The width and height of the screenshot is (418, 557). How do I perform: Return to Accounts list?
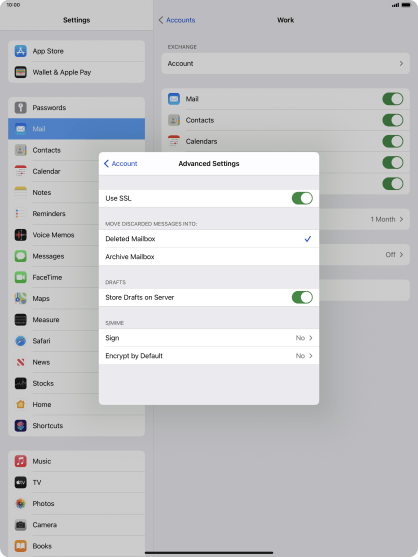point(177,20)
